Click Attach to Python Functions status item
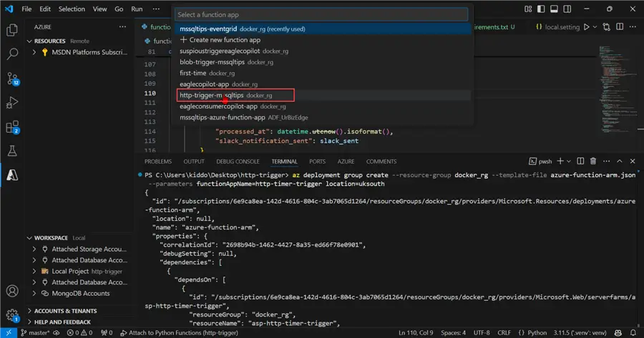644x338 pixels. tap(179, 333)
